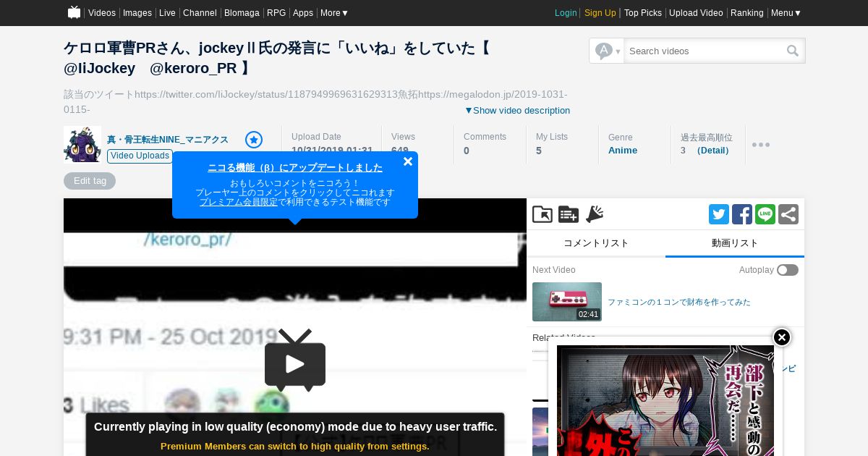The width and height of the screenshot is (868, 456).
Task: Close the floating manga advertisement
Action: pyautogui.click(x=782, y=337)
